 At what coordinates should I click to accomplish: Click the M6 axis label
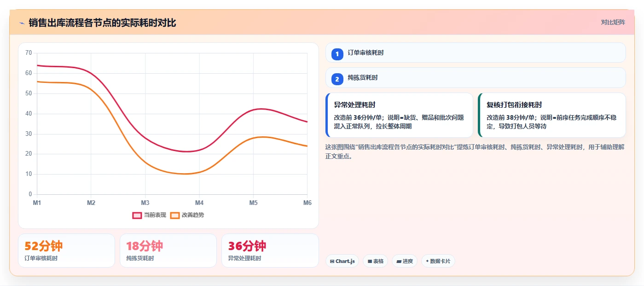tap(307, 203)
